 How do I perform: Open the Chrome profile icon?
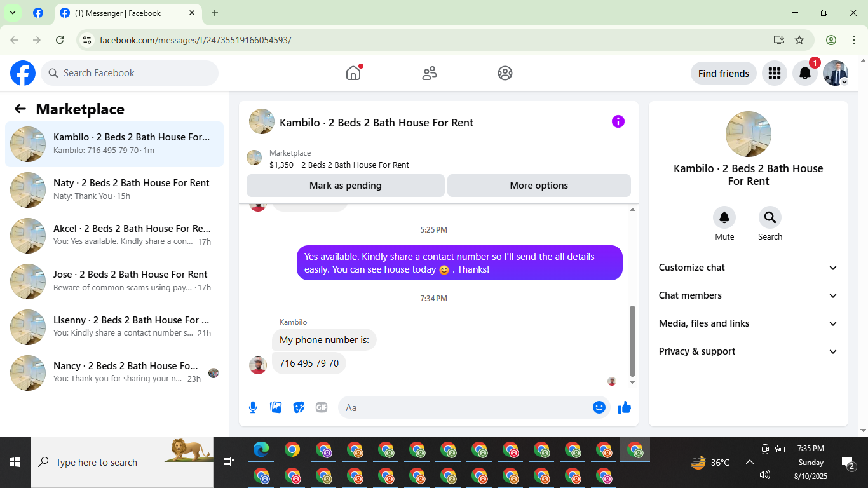click(x=831, y=40)
